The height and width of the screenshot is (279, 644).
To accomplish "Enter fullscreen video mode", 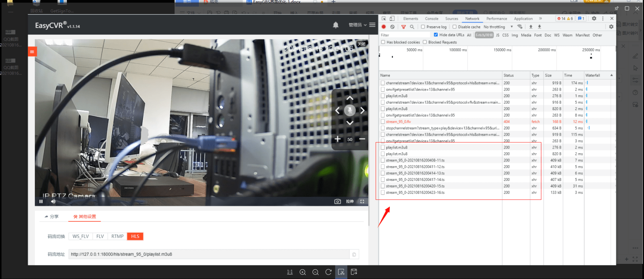I will coord(362,201).
